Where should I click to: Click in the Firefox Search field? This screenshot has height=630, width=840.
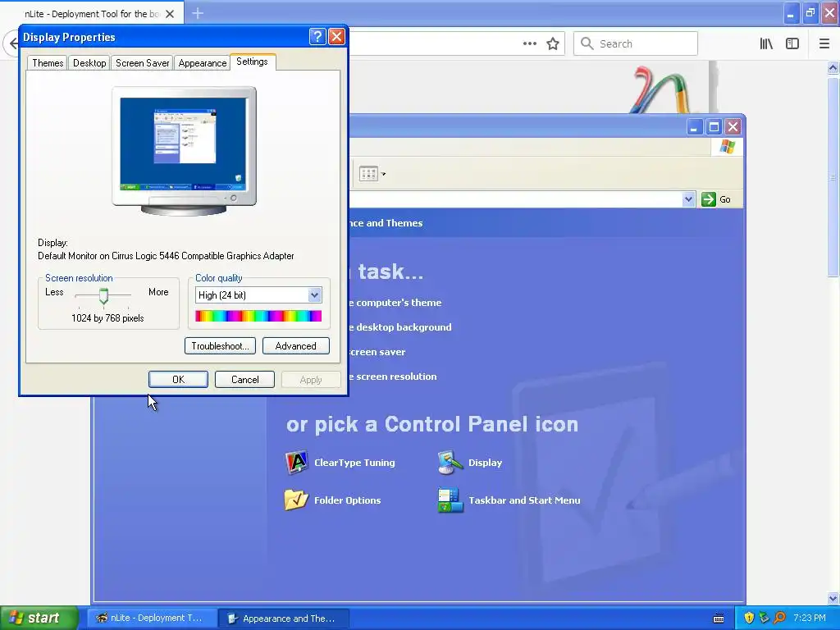636,44
